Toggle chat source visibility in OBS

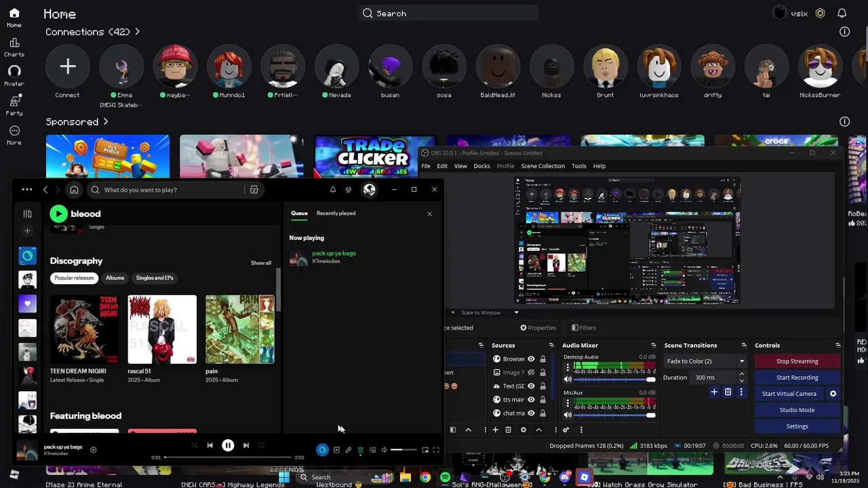tap(531, 413)
